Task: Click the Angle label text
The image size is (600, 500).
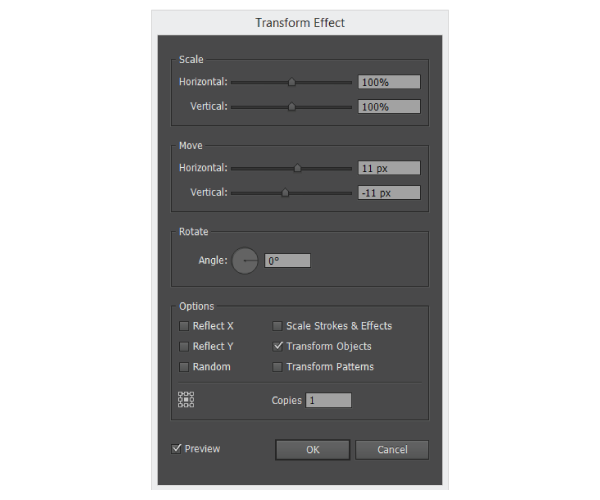Action: pos(213,261)
